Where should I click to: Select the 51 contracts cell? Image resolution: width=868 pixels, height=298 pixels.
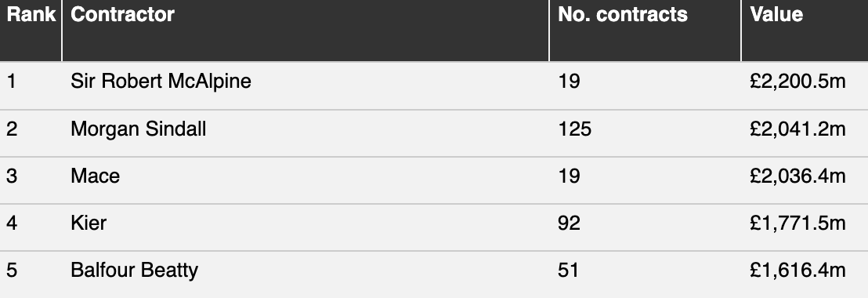pos(569,271)
